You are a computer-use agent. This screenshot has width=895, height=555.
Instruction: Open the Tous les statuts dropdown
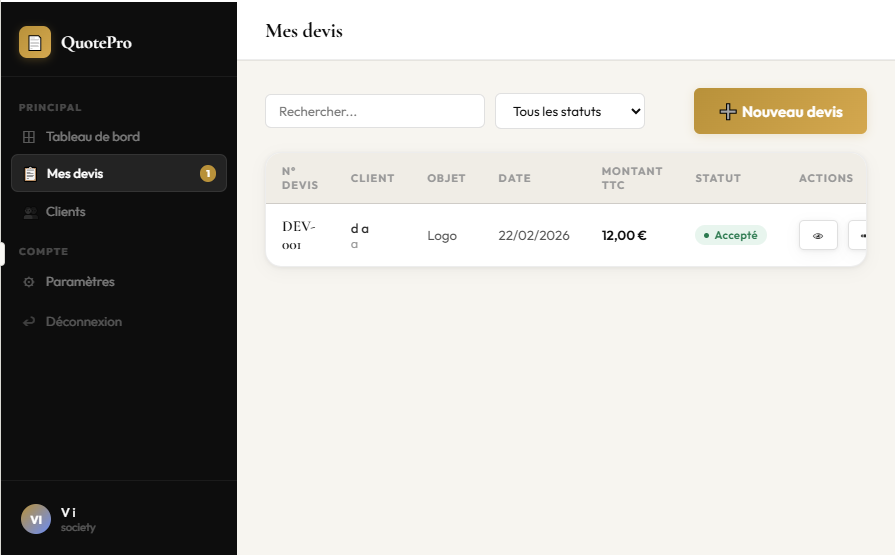(x=570, y=112)
